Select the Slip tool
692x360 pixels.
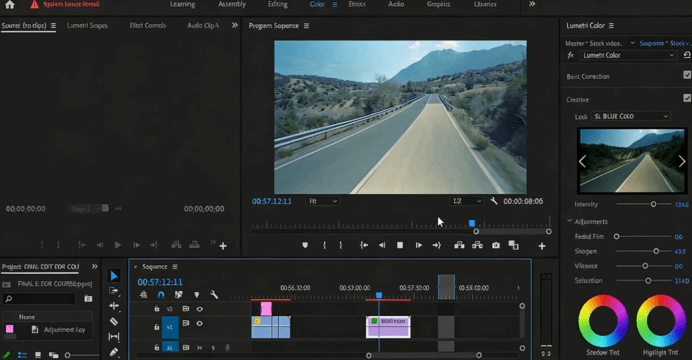coord(114,337)
